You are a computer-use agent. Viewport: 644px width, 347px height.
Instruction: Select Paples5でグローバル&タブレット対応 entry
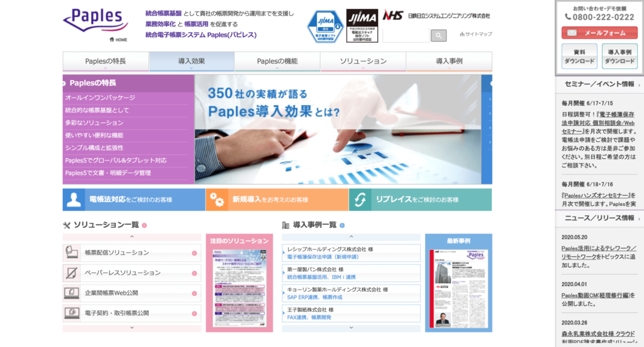click(116, 161)
